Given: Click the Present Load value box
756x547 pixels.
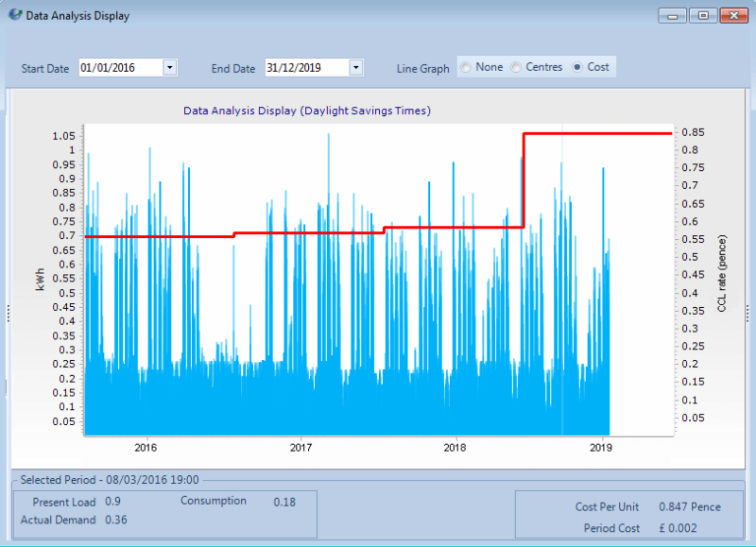Looking at the screenshot, I should click(113, 502).
